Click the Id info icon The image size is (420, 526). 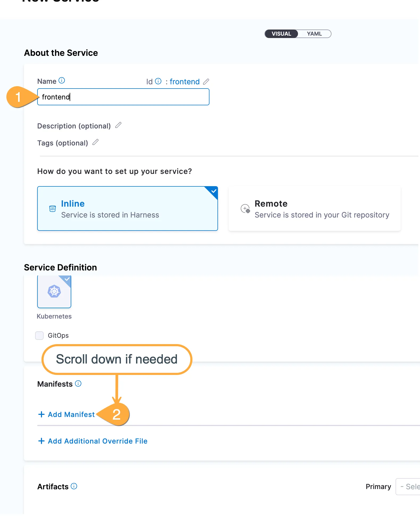(158, 81)
